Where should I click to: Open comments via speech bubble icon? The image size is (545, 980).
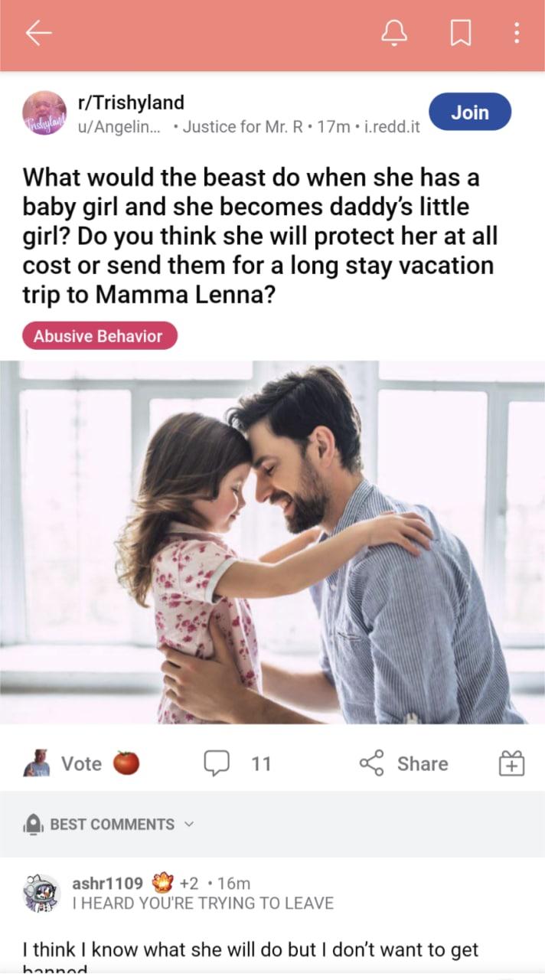coord(216,763)
